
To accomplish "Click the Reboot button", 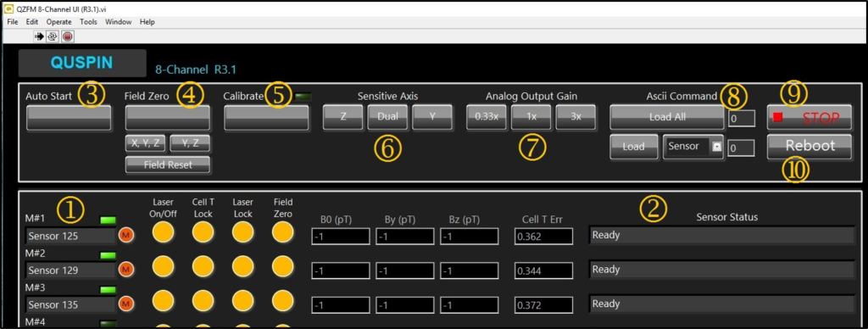I will 810,146.
